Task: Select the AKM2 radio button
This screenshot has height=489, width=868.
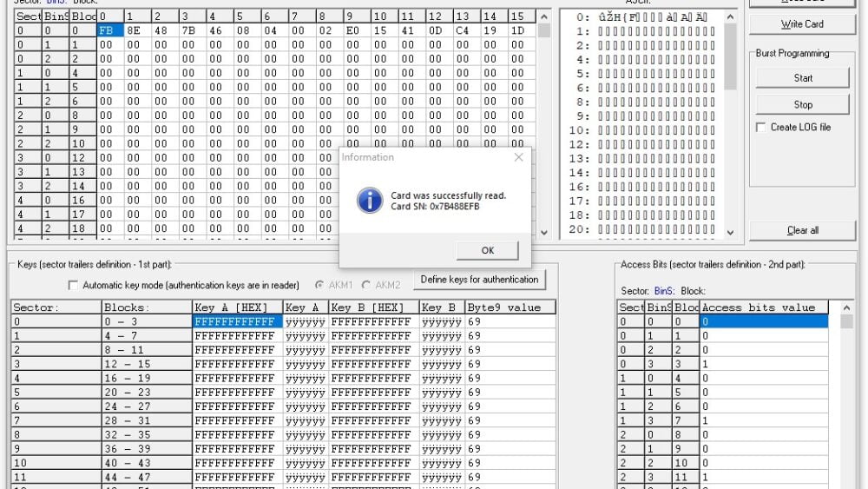Action: tap(366, 285)
